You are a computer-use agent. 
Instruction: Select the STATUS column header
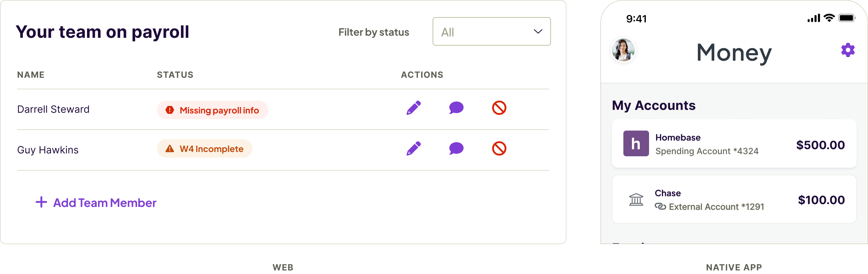[x=175, y=75]
